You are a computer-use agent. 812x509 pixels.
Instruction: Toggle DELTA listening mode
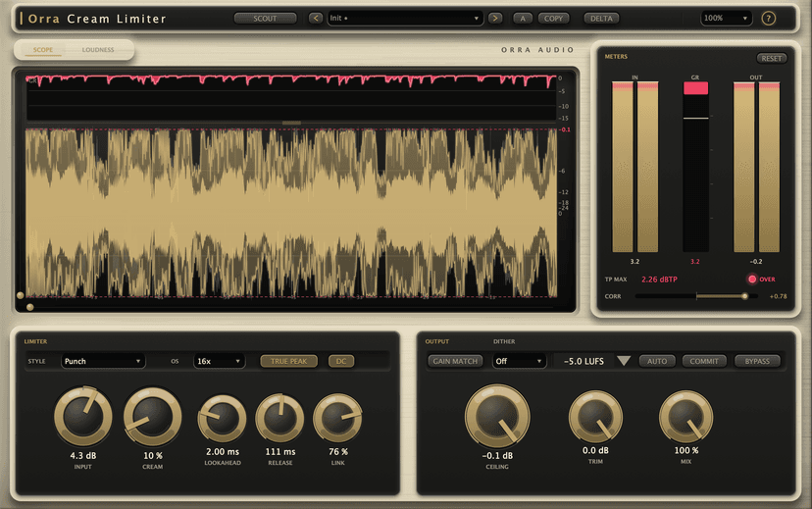tap(601, 18)
